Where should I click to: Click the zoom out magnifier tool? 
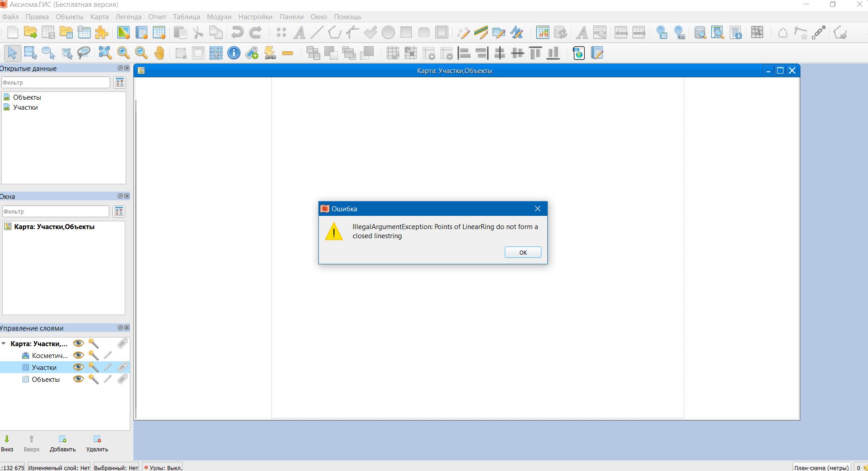(141, 53)
